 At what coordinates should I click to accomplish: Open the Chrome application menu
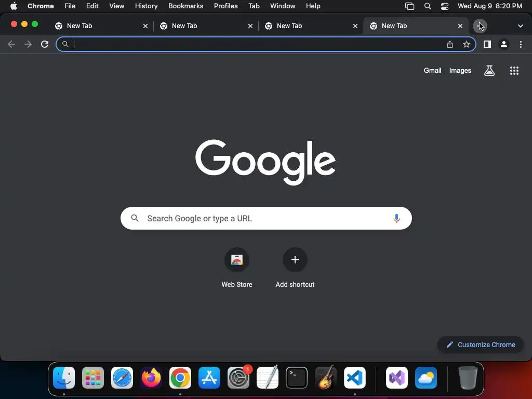pos(41,6)
